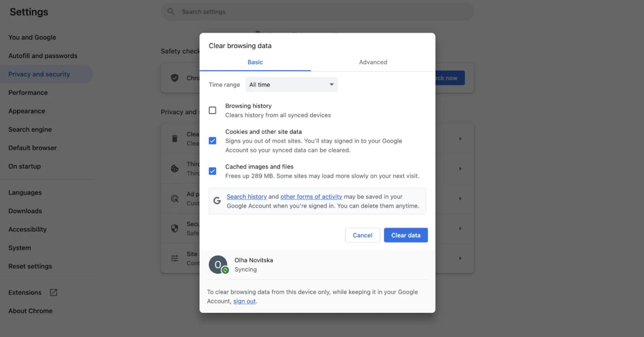Open Search engine settings
The width and height of the screenshot is (644, 337).
(x=30, y=129)
